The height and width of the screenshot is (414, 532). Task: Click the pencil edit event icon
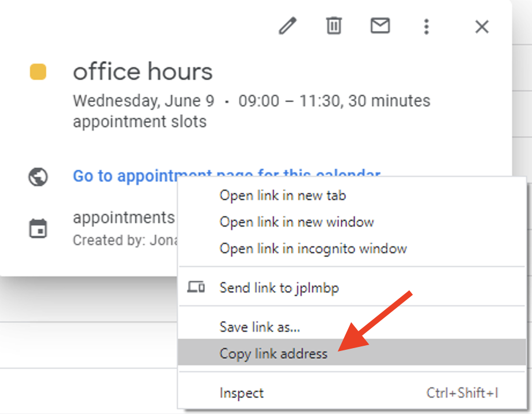287,26
